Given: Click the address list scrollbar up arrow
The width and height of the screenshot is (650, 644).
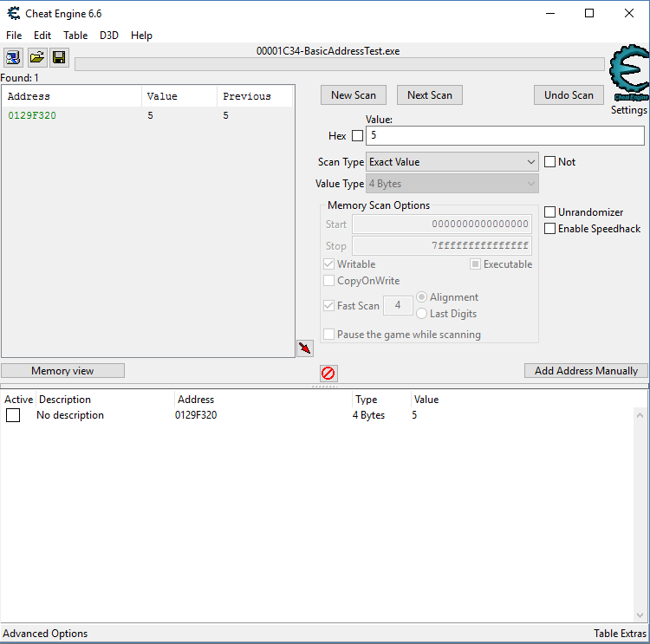Looking at the screenshot, I should coord(640,415).
